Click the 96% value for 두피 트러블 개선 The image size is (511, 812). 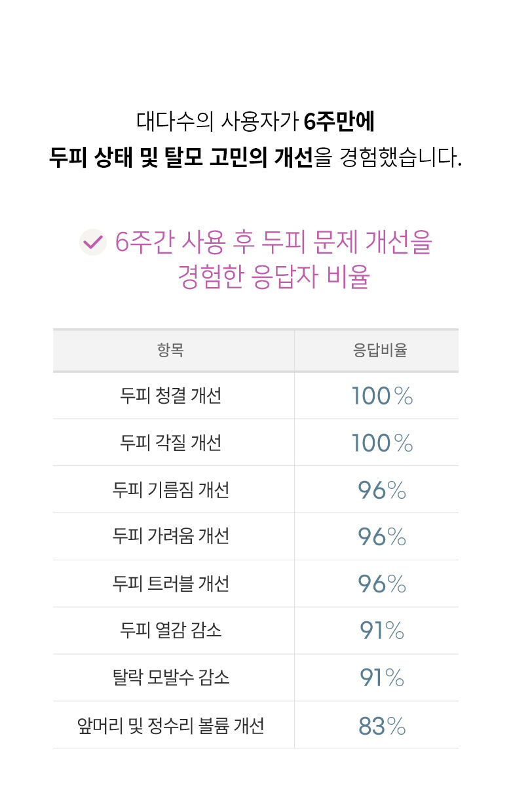382,584
